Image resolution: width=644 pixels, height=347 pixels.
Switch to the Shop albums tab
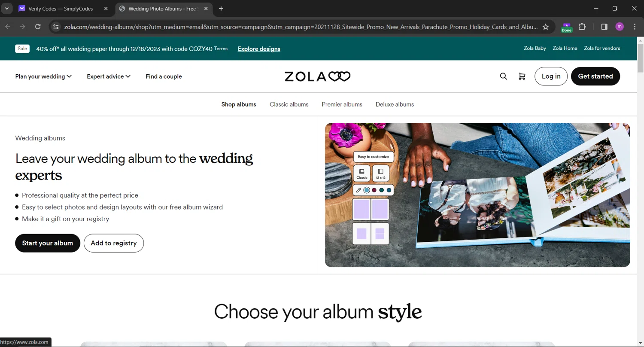click(x=239, y=104)
